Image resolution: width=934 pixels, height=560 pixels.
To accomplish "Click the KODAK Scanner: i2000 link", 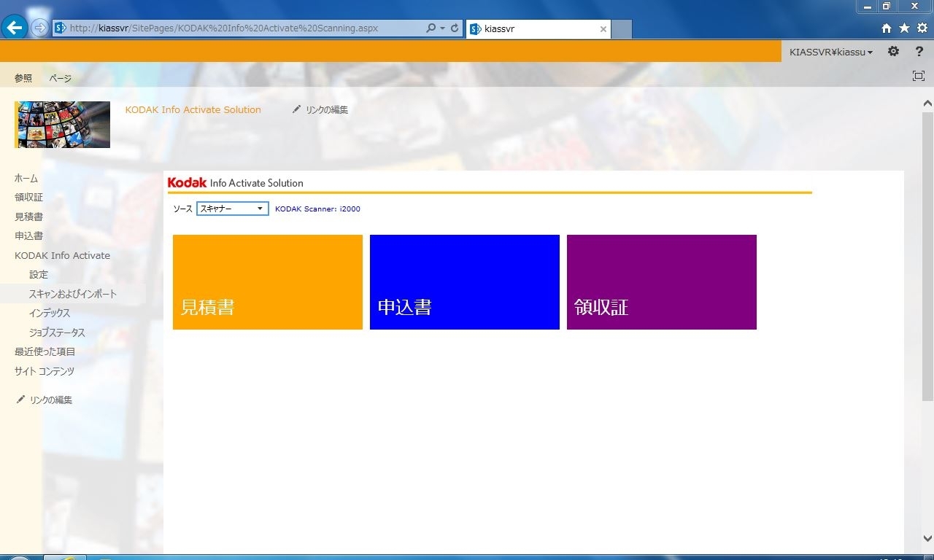I will tap(317, 209).
